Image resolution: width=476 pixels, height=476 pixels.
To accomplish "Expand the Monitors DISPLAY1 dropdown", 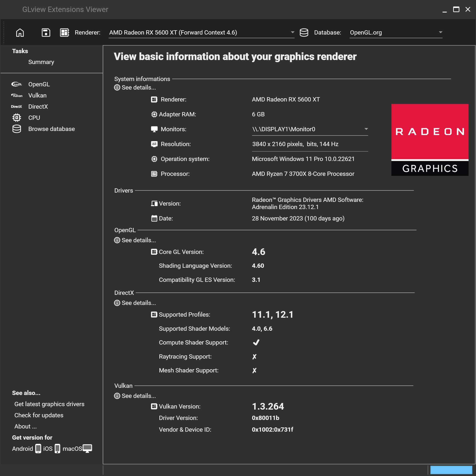I will click(x=310, y=129).
